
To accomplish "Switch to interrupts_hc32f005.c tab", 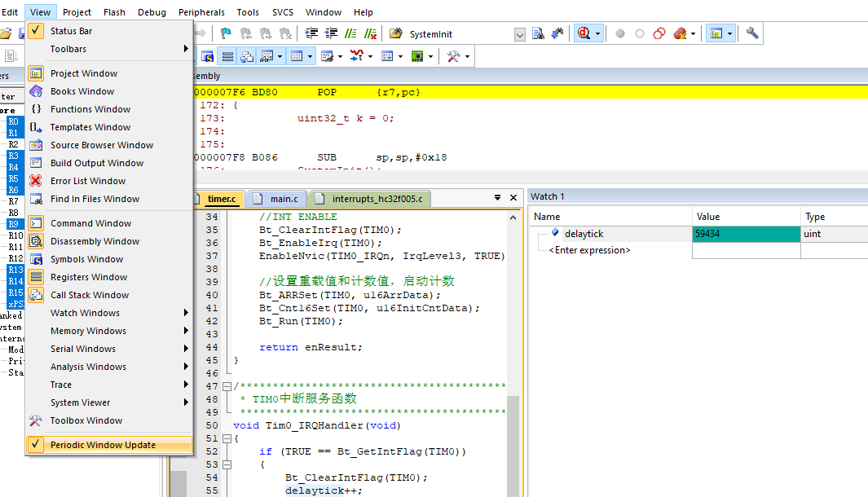I will coord(370,199).
